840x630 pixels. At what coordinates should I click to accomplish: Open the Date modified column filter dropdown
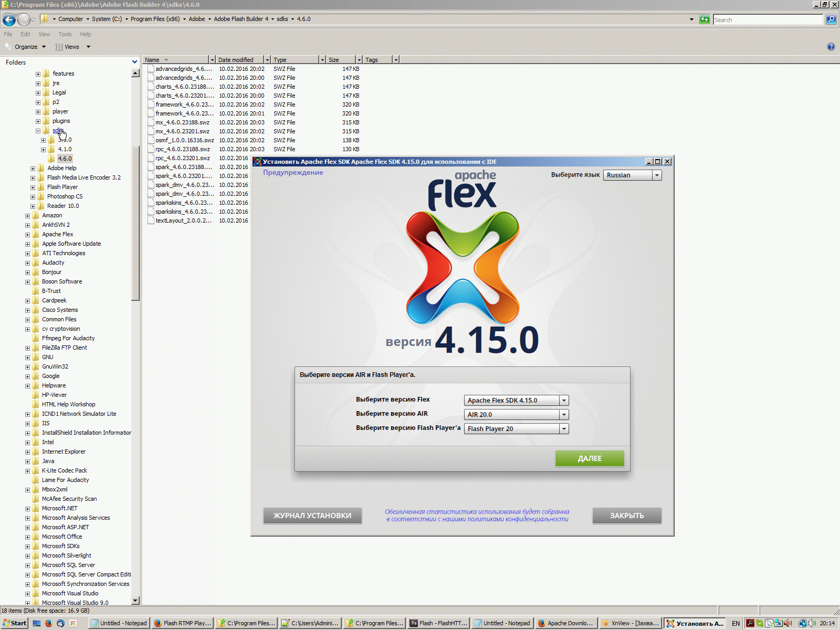coord(267,60)
